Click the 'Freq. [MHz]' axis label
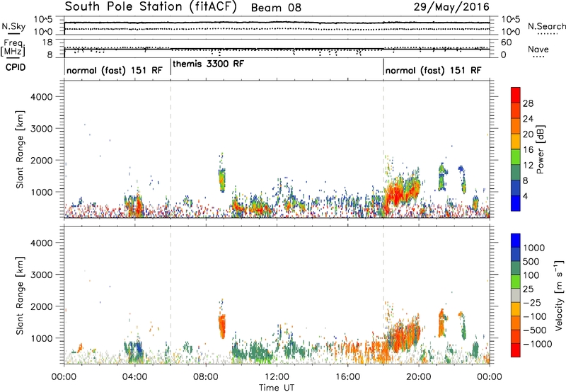The width and height of the screenshot is (566, 392). click(x=13, y=48)
